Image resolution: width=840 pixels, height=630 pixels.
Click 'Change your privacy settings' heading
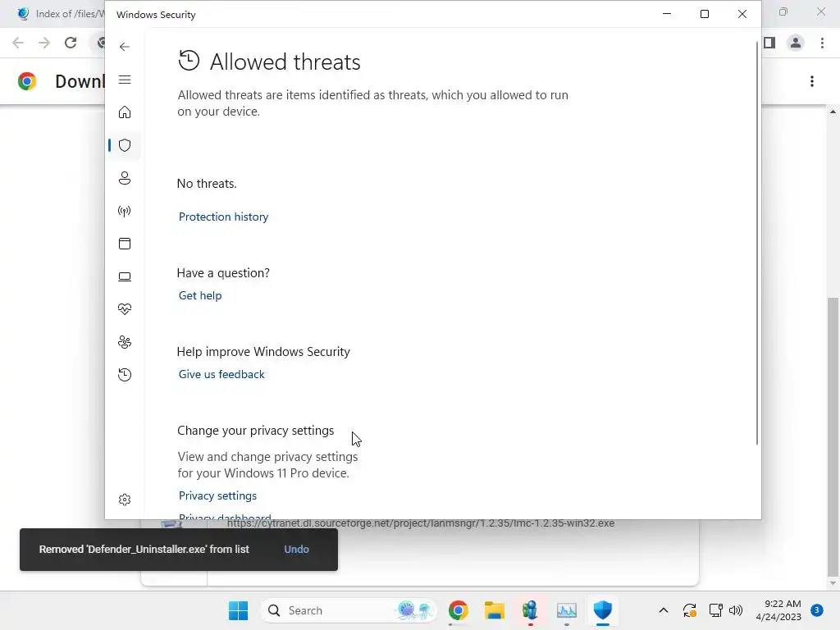(256, 431)
